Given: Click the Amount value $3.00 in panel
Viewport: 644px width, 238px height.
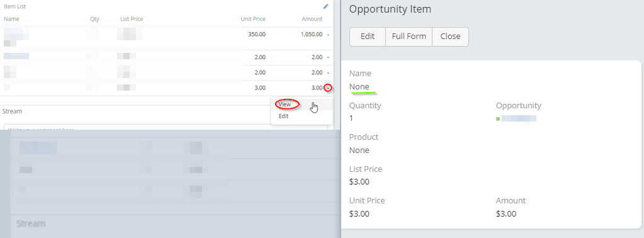Looking at the screenshot, I should (506, 213).
